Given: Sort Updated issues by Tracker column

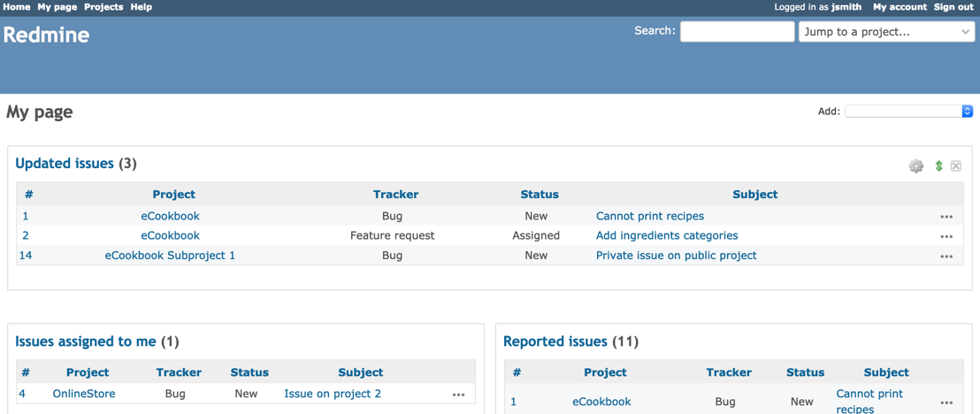Looking at the screenshot, I should pos(395,195).
